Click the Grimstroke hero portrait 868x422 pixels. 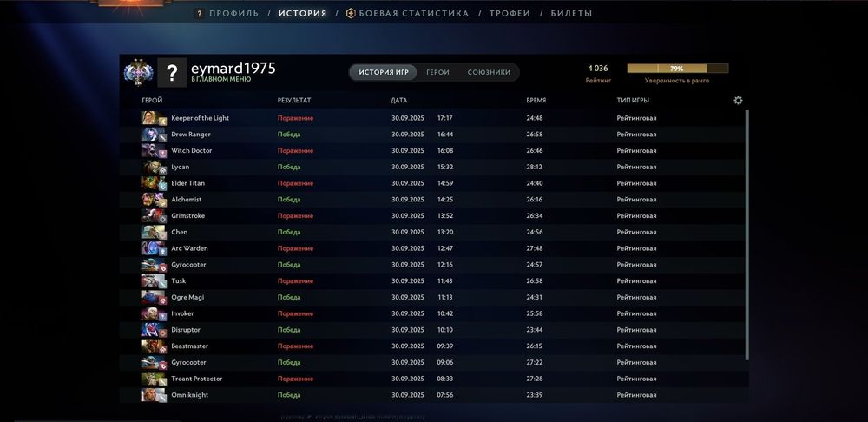point(154,215)
